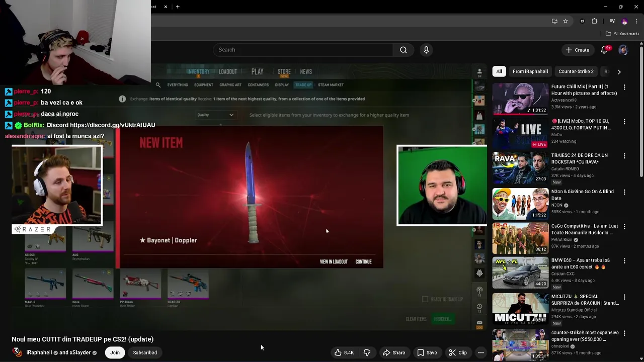Open options menu for N3on Blind Date video
This screenshot has height=362, width=644.
pyautogui.click(x=624, y=192)
